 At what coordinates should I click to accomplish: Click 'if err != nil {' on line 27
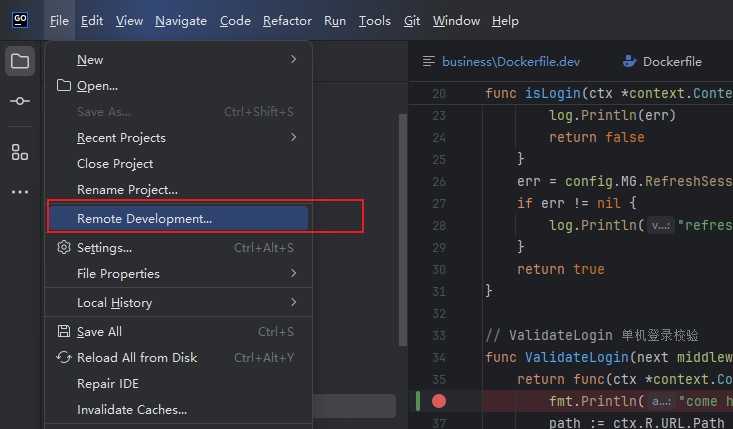pos(576,203)
